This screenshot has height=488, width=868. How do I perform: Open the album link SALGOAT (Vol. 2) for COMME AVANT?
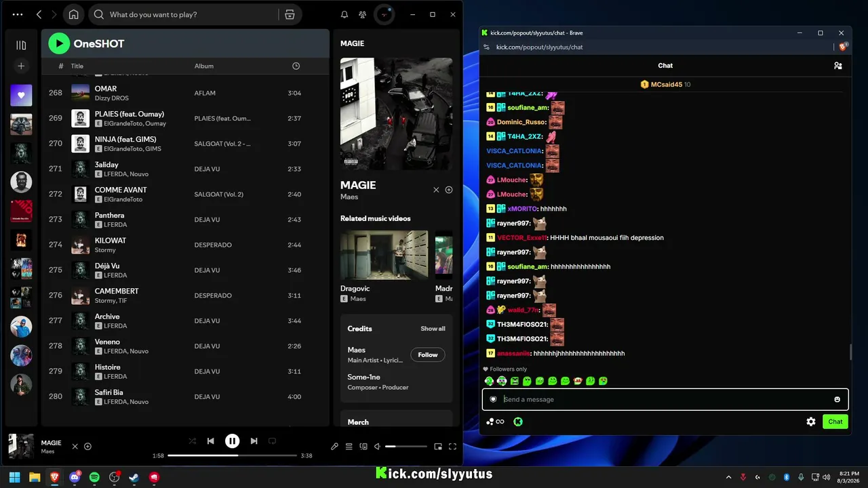pyautogui.click(x=219, y=194)
